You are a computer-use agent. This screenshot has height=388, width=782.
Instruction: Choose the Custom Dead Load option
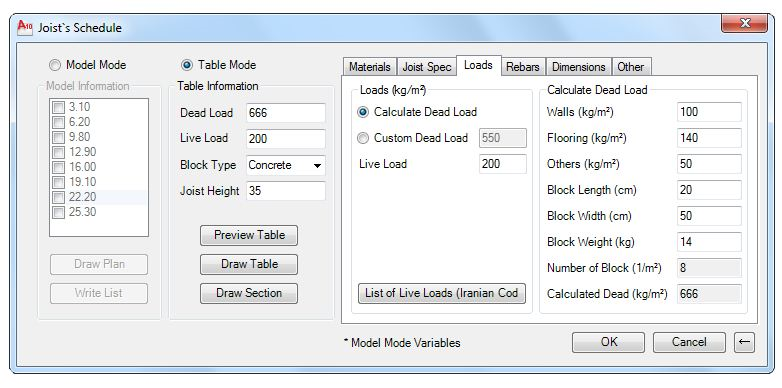point(363,138)
